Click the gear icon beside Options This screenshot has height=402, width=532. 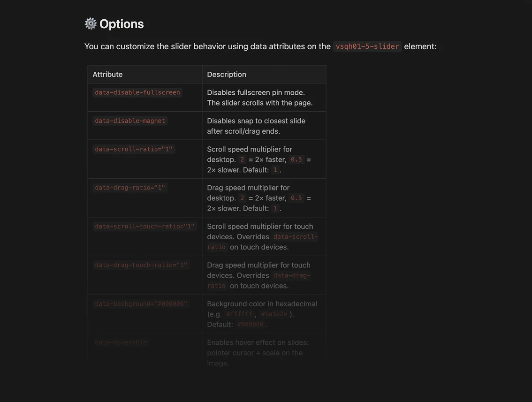91,24
